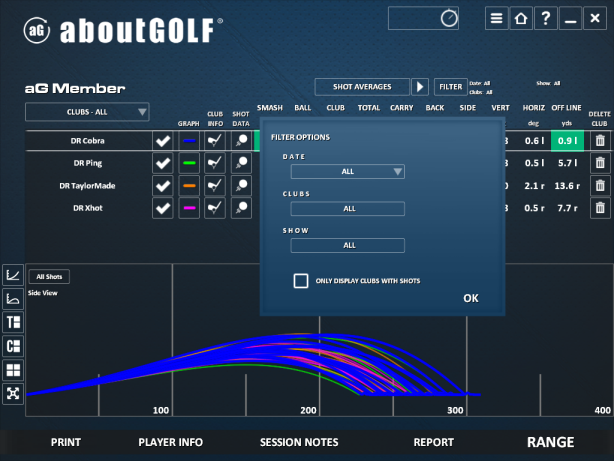Uncheck graph visibility for DR TaylorMade

coord(163,186)
